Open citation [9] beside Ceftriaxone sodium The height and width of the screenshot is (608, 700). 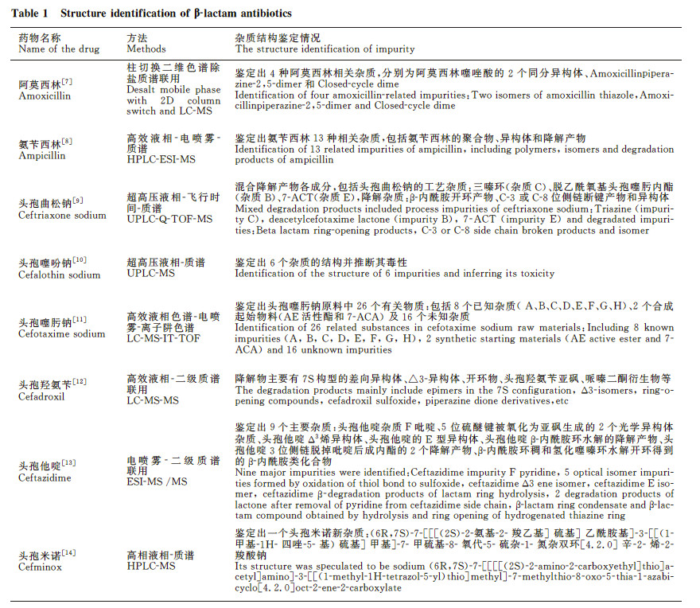(78, 201)
